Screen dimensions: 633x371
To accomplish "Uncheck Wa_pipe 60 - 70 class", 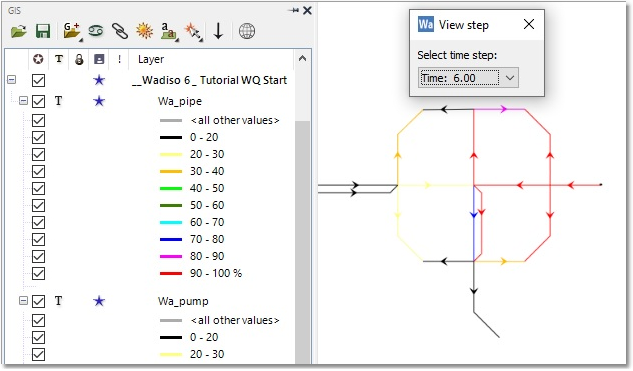I will (x=38, y=222).
